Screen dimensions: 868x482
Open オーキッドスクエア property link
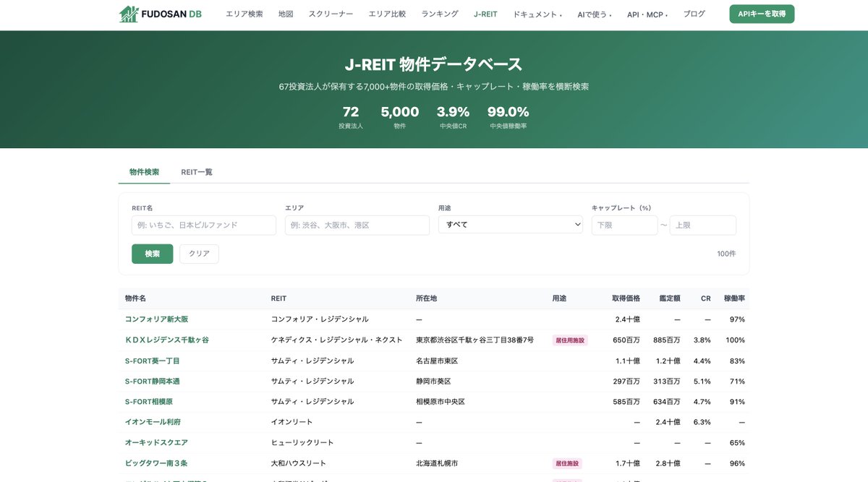[156, 443]
